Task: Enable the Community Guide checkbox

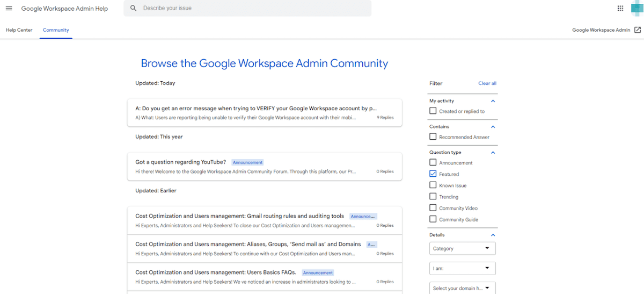Action: 433,219
